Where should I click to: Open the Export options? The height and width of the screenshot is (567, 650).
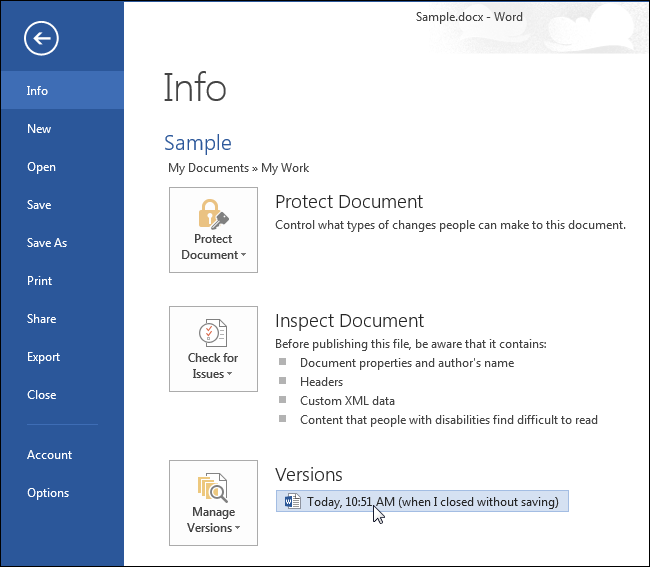pyautogui.click(x=43, y=357)
